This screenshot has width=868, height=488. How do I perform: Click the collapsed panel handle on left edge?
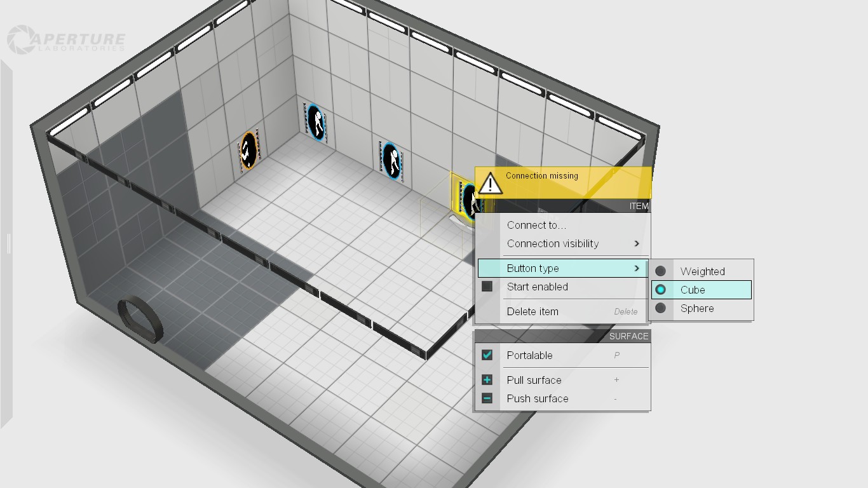click(x=8, y=243)
